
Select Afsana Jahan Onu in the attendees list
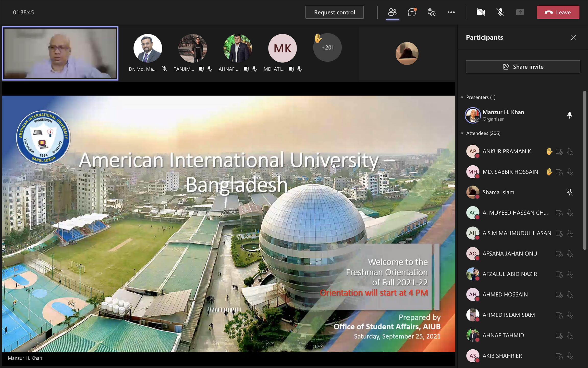tap(510, 254)
